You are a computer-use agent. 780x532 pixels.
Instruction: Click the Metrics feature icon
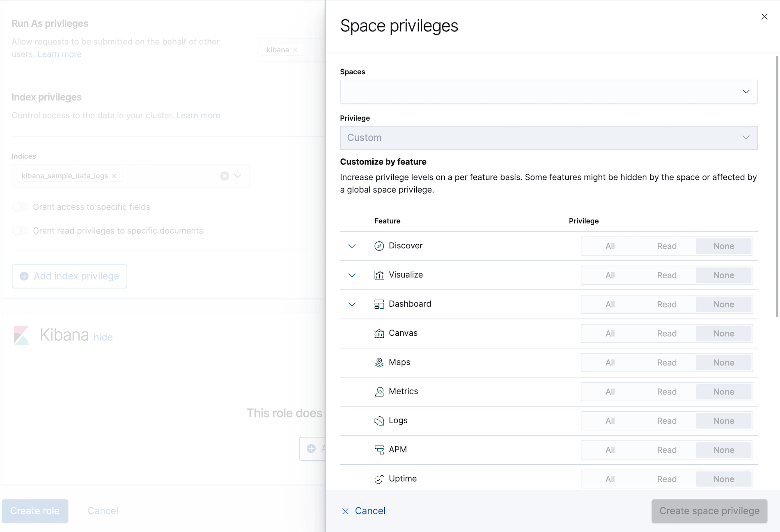click(379, 391)
